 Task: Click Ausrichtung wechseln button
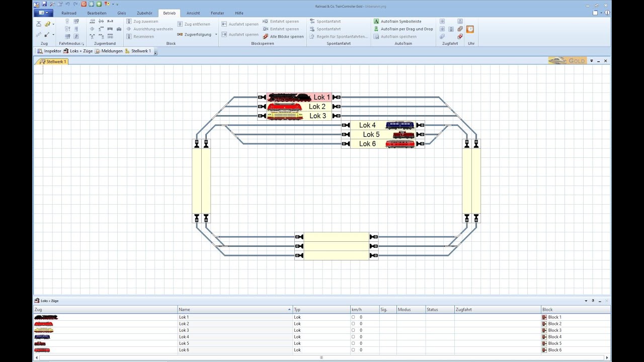(x=149, y=29)
